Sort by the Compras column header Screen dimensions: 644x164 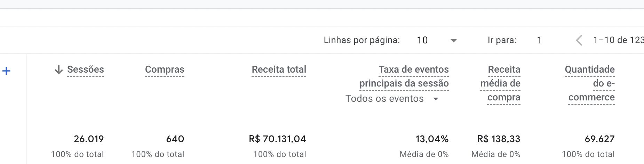click(x=165, y=69)
